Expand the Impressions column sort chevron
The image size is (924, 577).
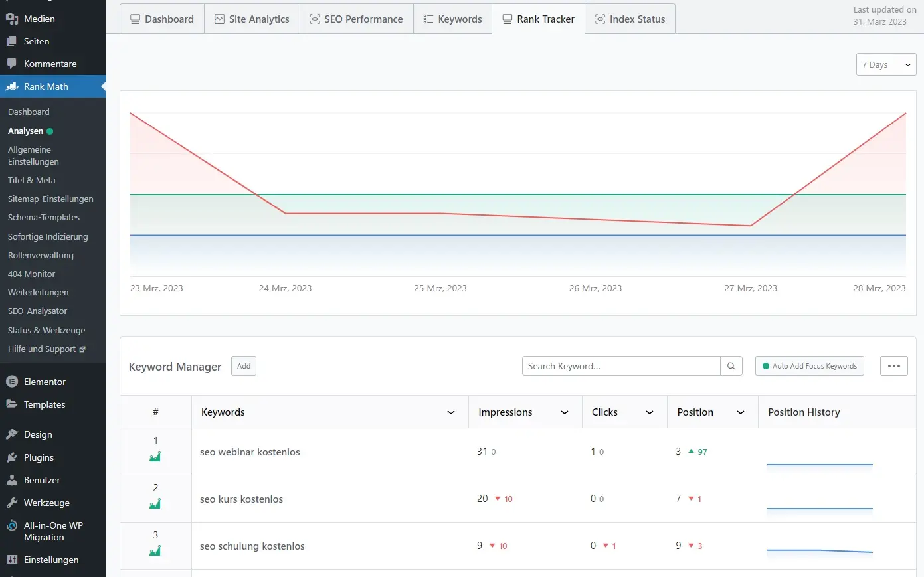pos(565,412)
